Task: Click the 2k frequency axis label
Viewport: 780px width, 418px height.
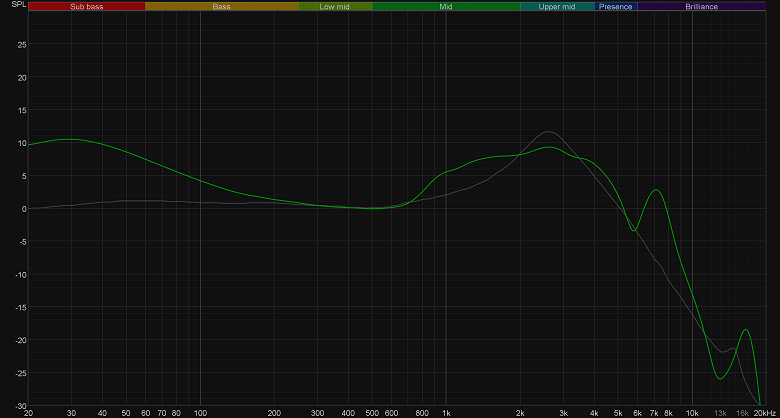Action: [x=520, y=413]
